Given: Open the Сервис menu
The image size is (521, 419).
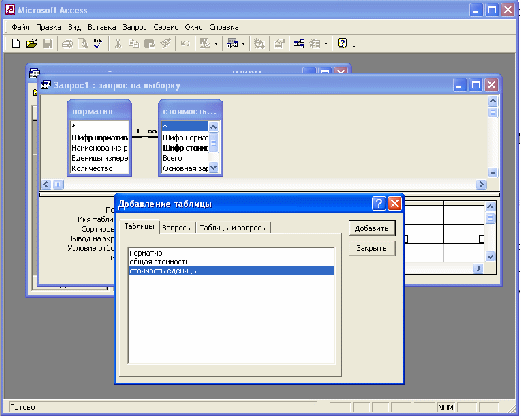Looking at the screenshot, I should [166, 27].
